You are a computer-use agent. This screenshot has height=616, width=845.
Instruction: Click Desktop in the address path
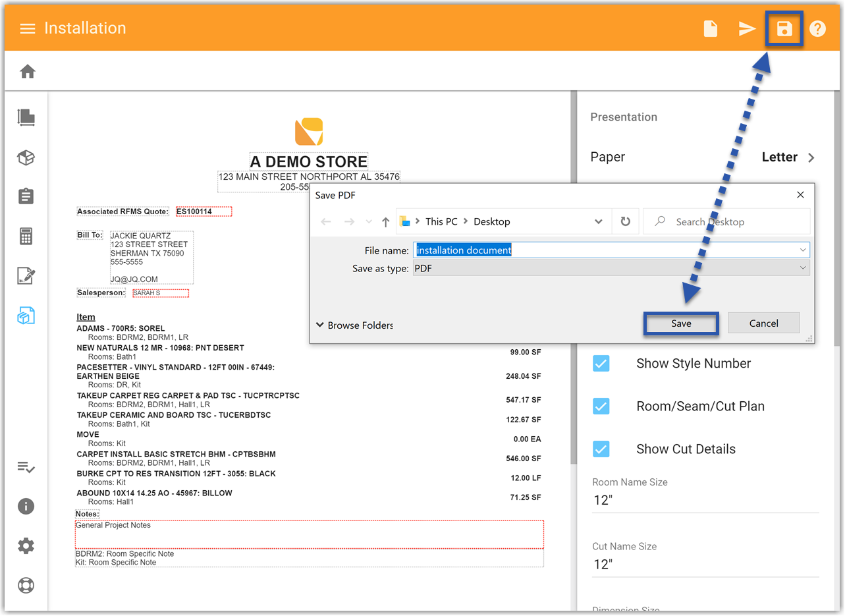tap(492, 221)
